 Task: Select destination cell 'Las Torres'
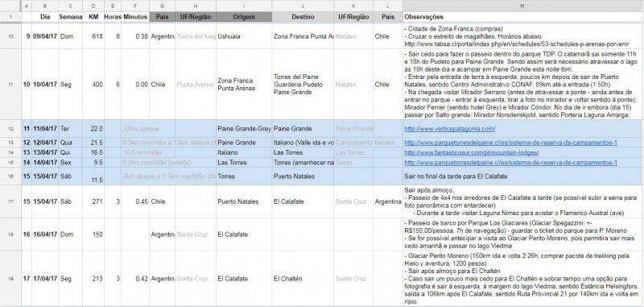pyautogui.click(x=303, y=152)
